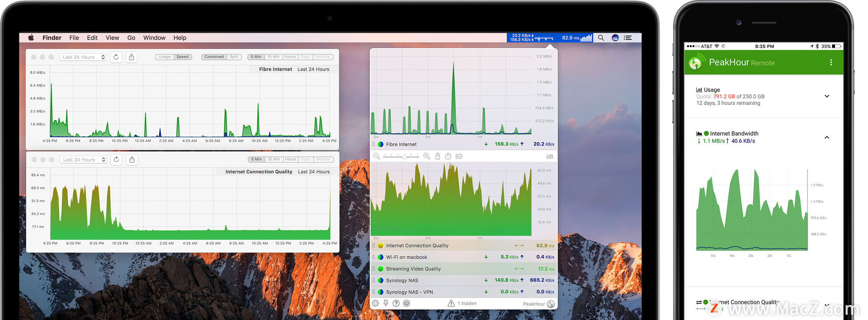Select Hours in Fibre Internet window
Image resolution: width=868 pixels, height=320 pixels.
pos(290,57)
